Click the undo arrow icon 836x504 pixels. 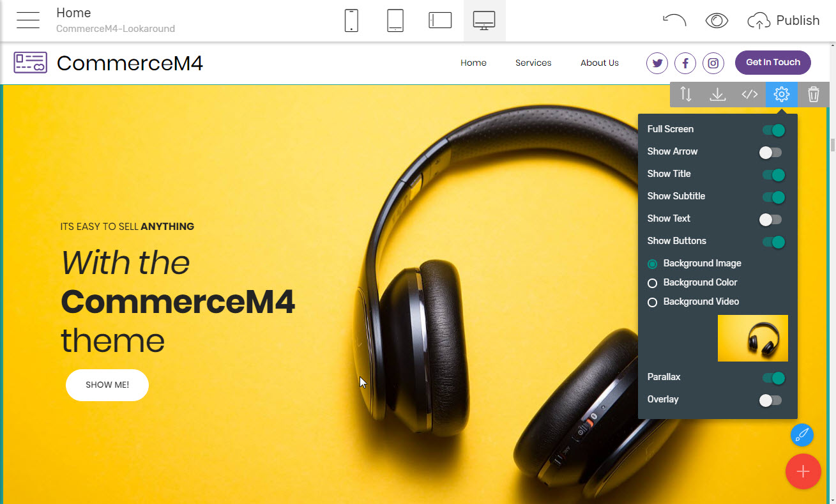click(x=674, y=20)
